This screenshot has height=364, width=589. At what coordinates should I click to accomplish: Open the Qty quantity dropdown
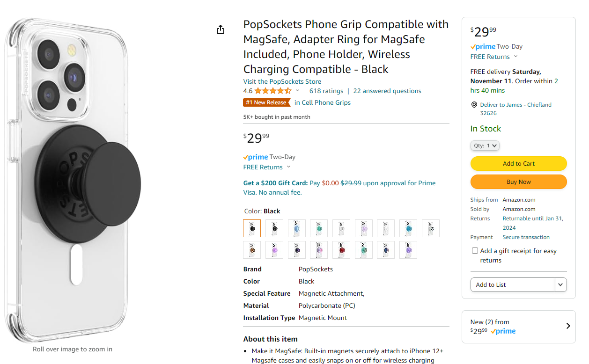pyautogui.click(x=485, y=146)
